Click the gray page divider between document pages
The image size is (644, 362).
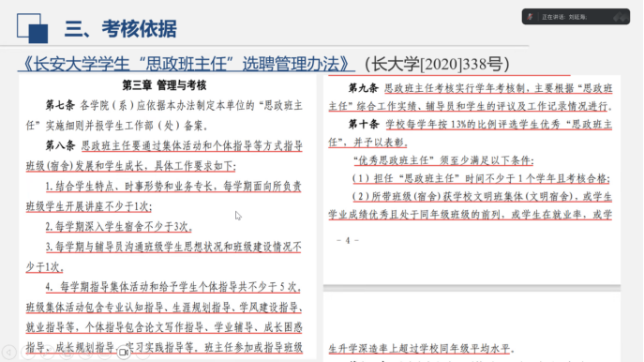coord(472,288)
